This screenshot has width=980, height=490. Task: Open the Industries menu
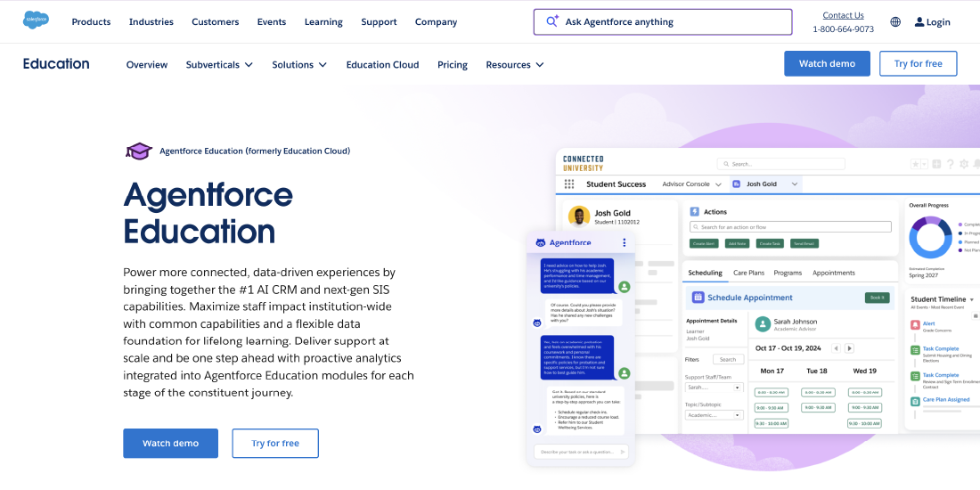(151, 22)
